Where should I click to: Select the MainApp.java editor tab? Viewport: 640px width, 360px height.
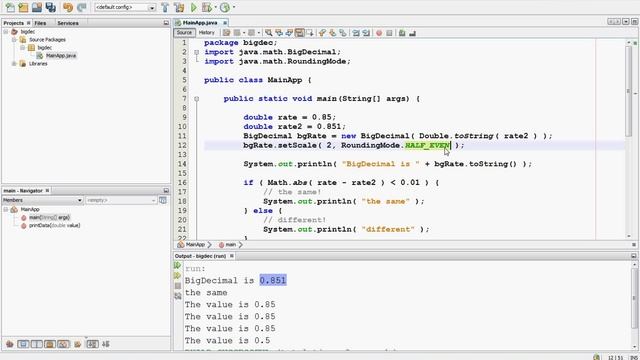[x=200, y=23]
